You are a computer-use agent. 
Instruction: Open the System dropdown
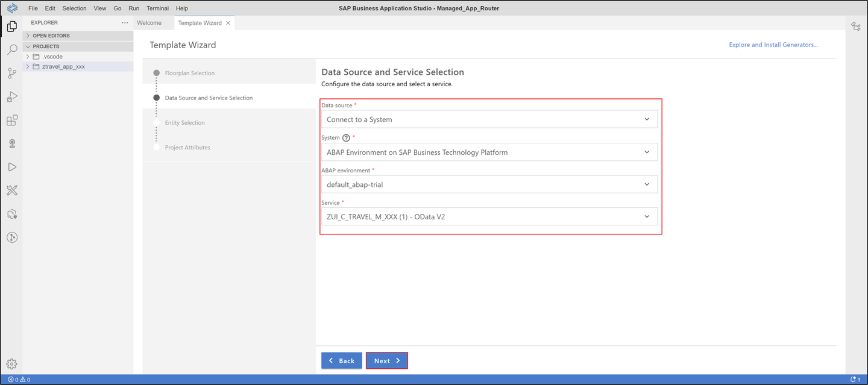tap(489, 152)
